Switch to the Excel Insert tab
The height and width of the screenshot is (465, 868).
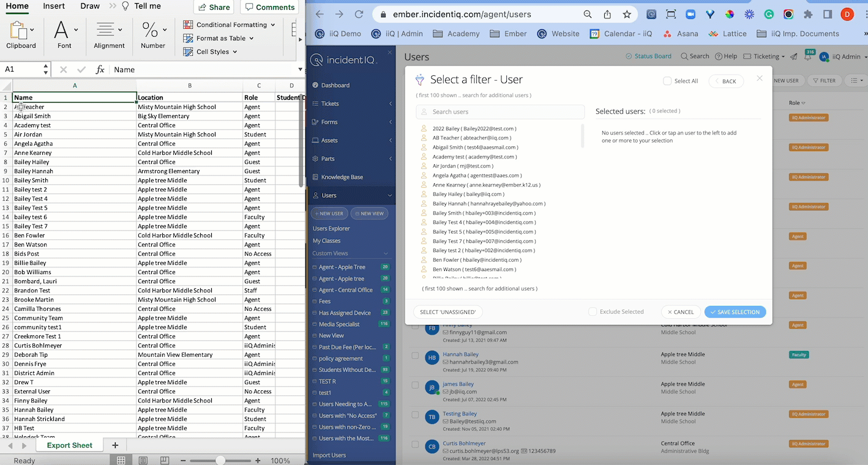click(x=54, y=6)
